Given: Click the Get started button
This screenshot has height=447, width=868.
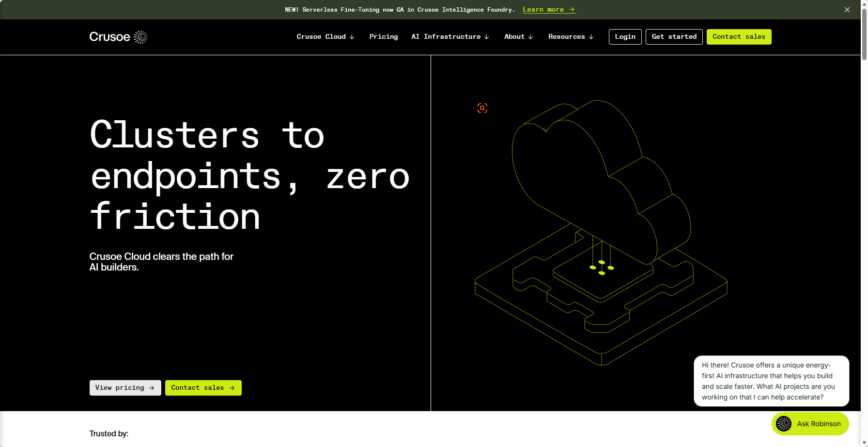Looking at the screenshot, I should [x=674, y=37].
